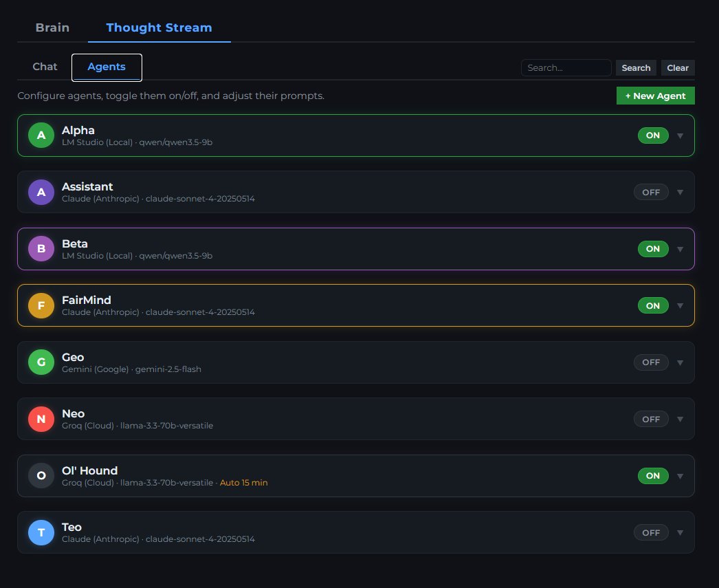
Task: Click Ol' Hound's dark O avatar
Action: (x=41, y=476)
